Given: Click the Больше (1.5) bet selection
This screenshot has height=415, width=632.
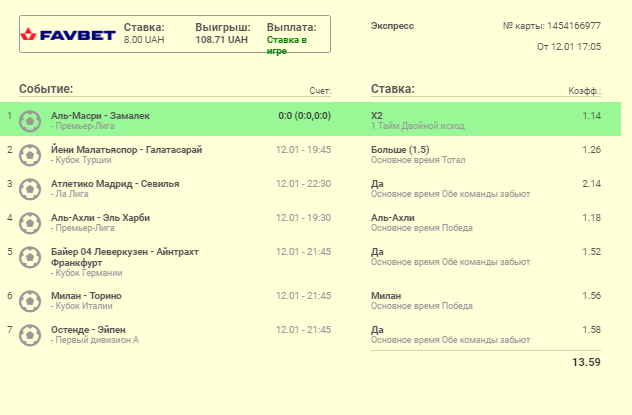Looking at the screenshot, I should 400,150.
